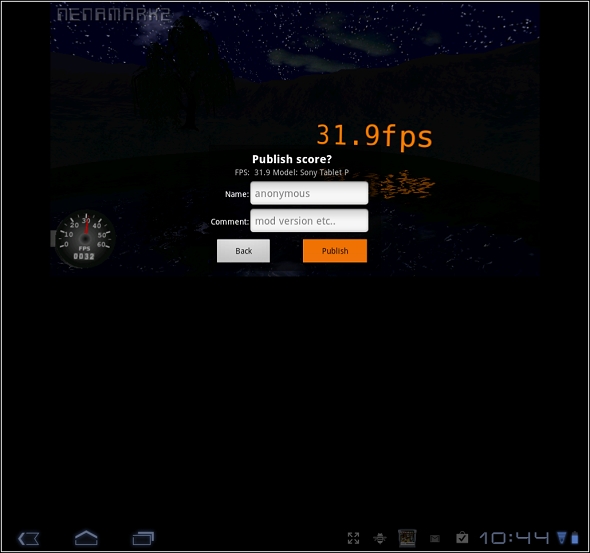Open the recent apps icon

tap(143, 538)
